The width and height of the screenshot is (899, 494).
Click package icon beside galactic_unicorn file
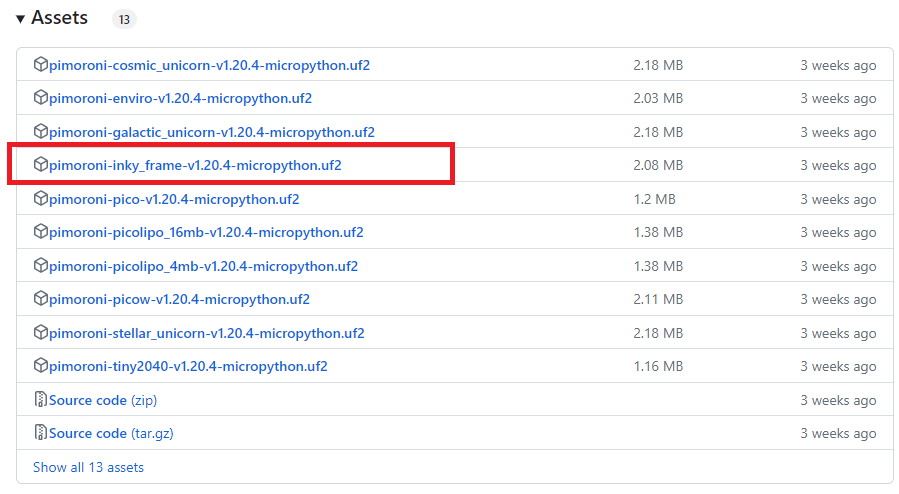coord(40,131)
